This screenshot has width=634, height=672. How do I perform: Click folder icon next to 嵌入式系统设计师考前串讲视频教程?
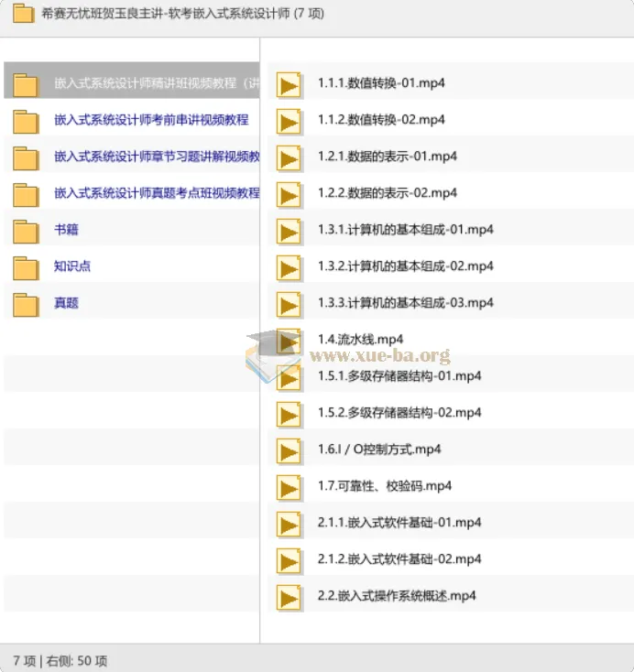[x=26, y=122]
